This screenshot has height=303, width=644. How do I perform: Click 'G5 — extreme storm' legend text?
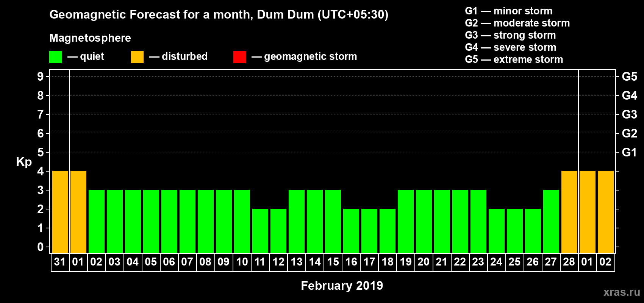pos(514,59)
